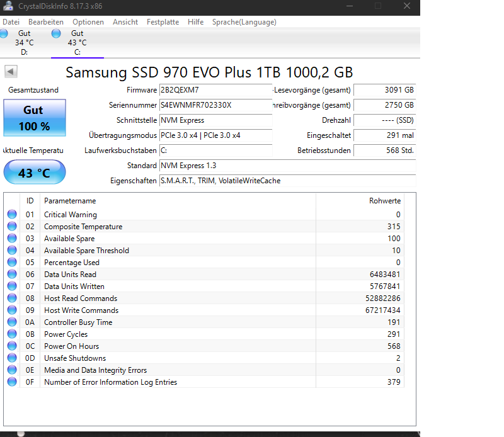The width and height of the screenshot is (504, 437).
Task: Click the blue indicator beside Composite Temperature
Action: tap(11, 226)
